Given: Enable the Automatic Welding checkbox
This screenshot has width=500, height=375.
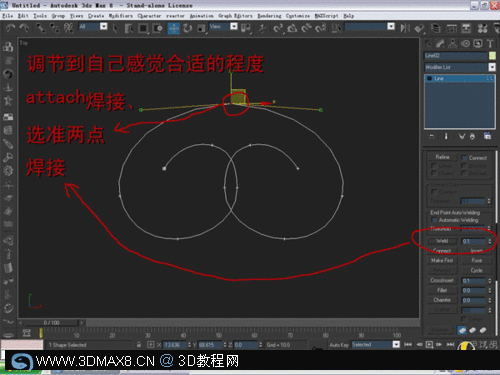Looking at the screenshot, I should coord(434,220).
